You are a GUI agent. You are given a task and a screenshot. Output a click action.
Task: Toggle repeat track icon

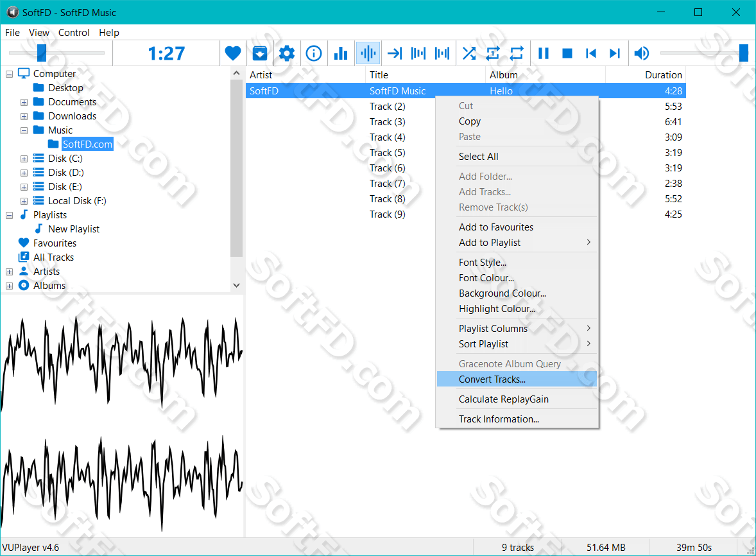(x=492, y=53)
